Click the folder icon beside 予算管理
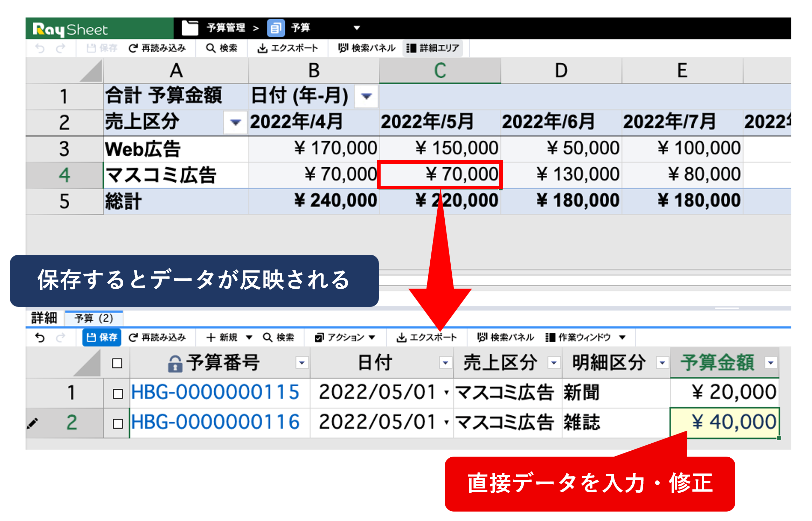 point(190,28)
